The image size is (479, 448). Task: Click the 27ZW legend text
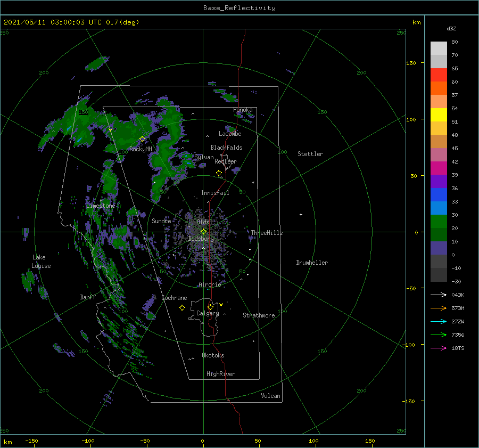coord(458,321)
